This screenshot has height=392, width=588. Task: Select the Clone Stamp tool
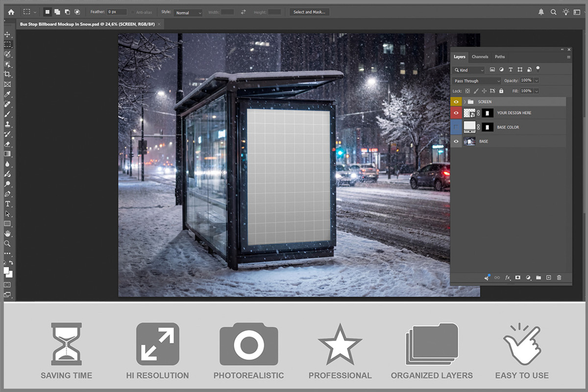(x=7, y=124)
